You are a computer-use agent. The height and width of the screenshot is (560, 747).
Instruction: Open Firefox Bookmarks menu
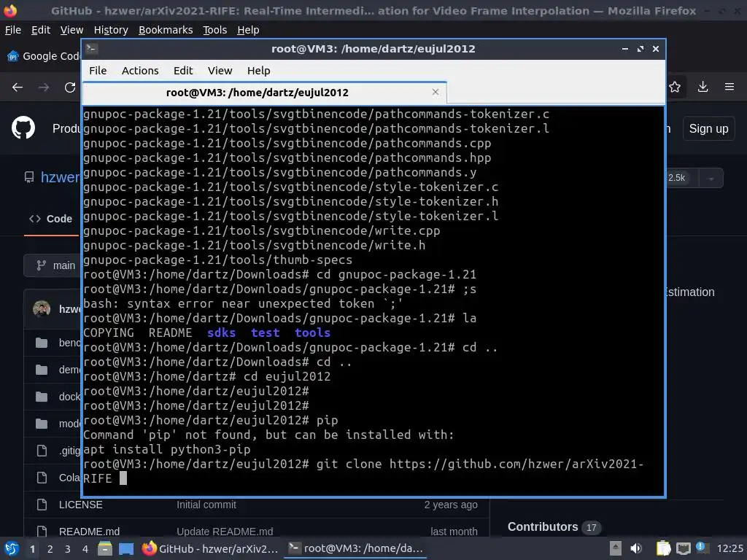click(x=166, y=30)
